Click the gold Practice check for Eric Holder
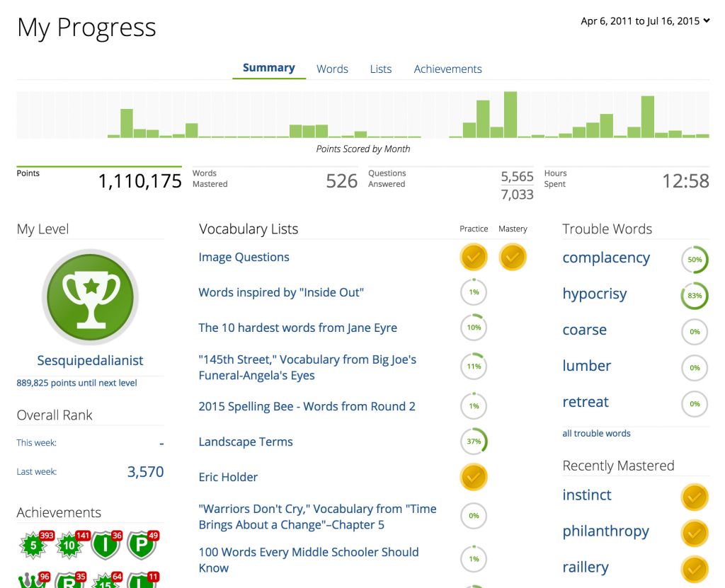 pyautogui.click(x=474, y=477)
